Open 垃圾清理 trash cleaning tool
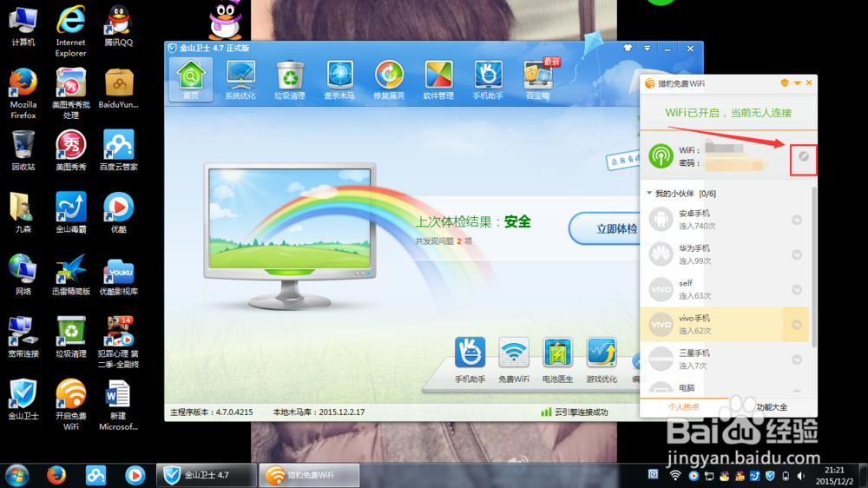Viewport: 868px width, 488px height. pos(290,80)
